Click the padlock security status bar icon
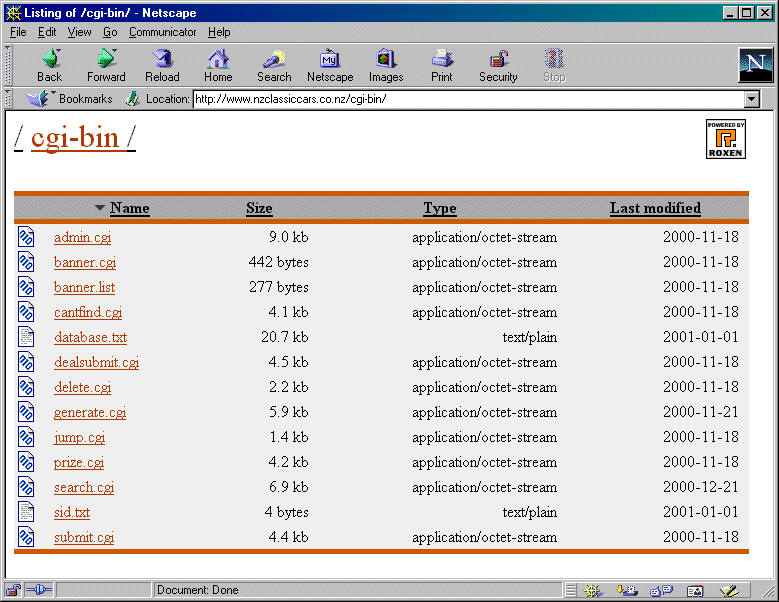 click(14, 590)
